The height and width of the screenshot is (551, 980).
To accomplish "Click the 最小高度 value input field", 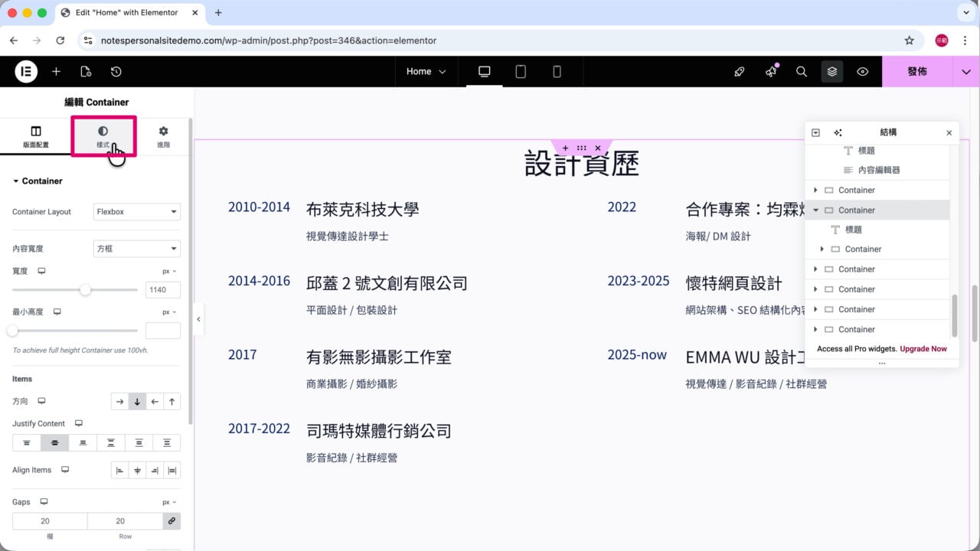I will click(x=163, y=331).
